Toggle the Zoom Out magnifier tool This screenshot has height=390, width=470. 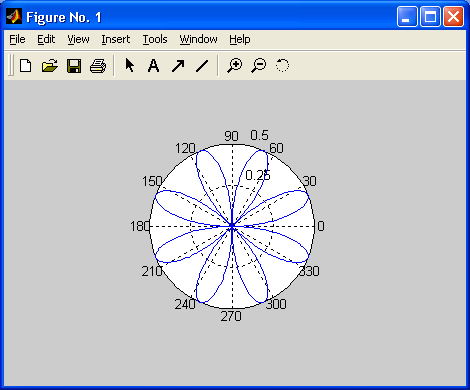coord(259,65)
